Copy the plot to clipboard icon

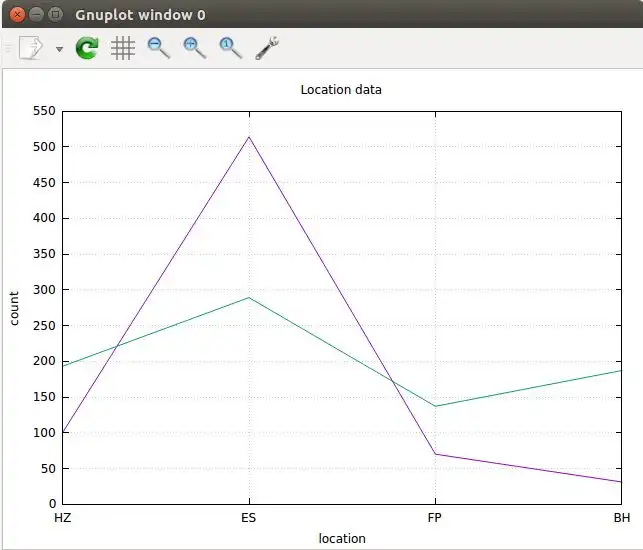31,48
